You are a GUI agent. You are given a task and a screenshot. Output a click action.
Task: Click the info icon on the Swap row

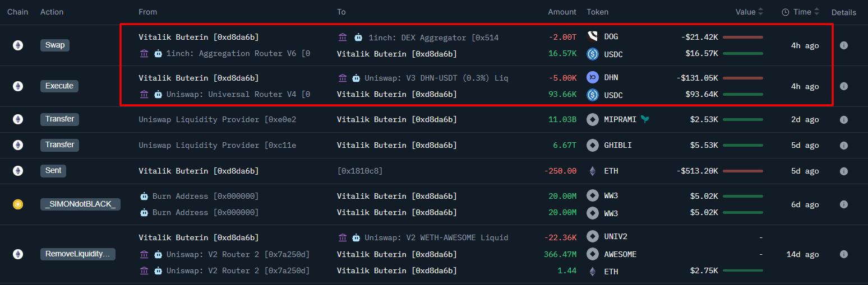843,45
